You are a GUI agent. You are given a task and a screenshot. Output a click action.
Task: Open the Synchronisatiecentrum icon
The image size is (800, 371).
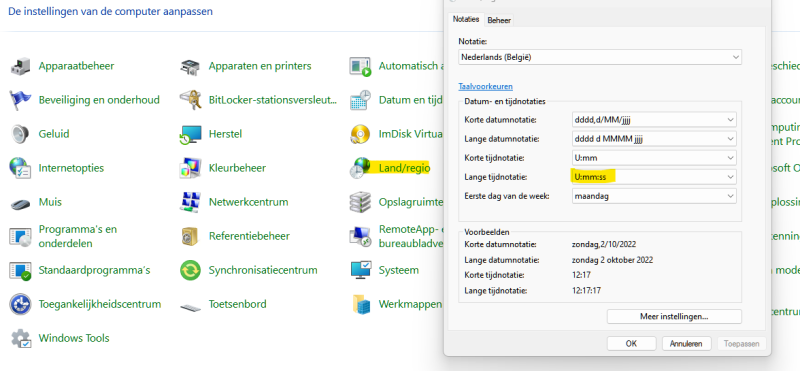click(x=190, y=270)
